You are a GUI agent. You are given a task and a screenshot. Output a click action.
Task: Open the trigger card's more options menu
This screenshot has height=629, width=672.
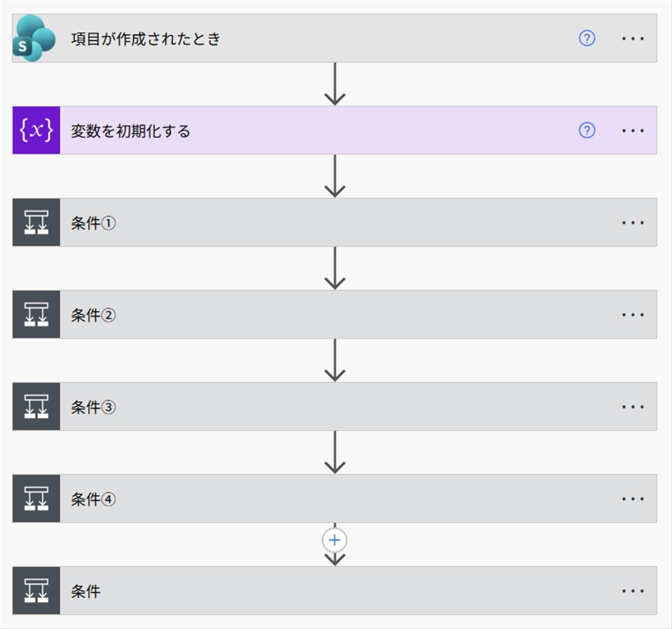[x=632, y=39]
